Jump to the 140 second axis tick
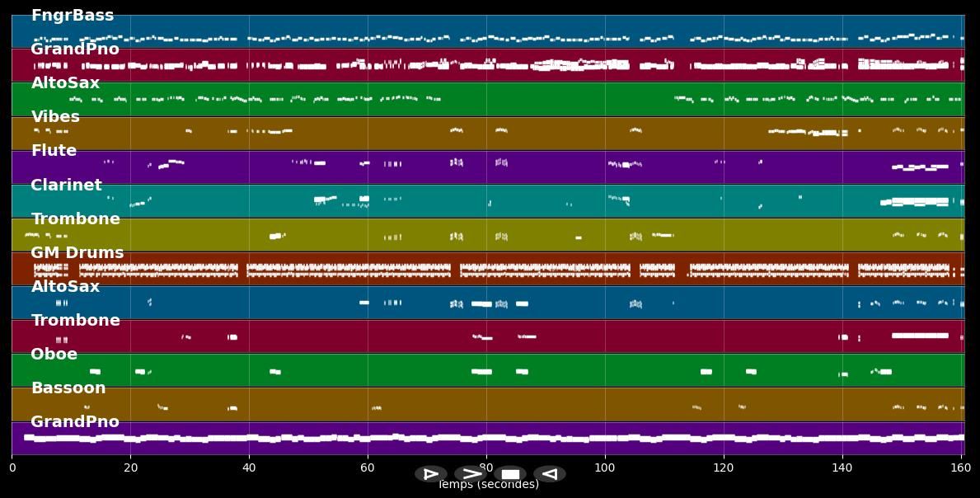Screen dimensions: 980x498 pyautogui.click(x=842, y=467)
